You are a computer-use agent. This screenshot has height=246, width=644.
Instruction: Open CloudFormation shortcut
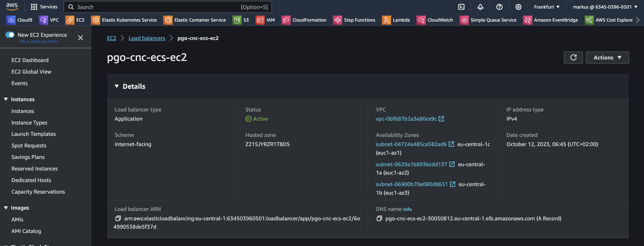coord(304,20)
